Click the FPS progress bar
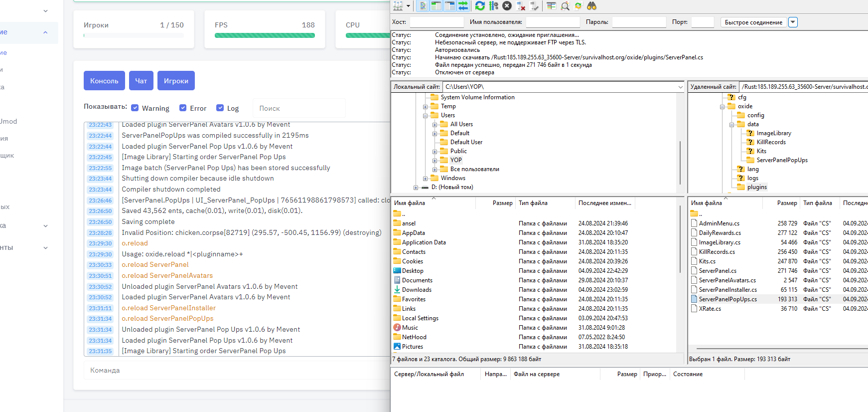 tap(265, 35)
